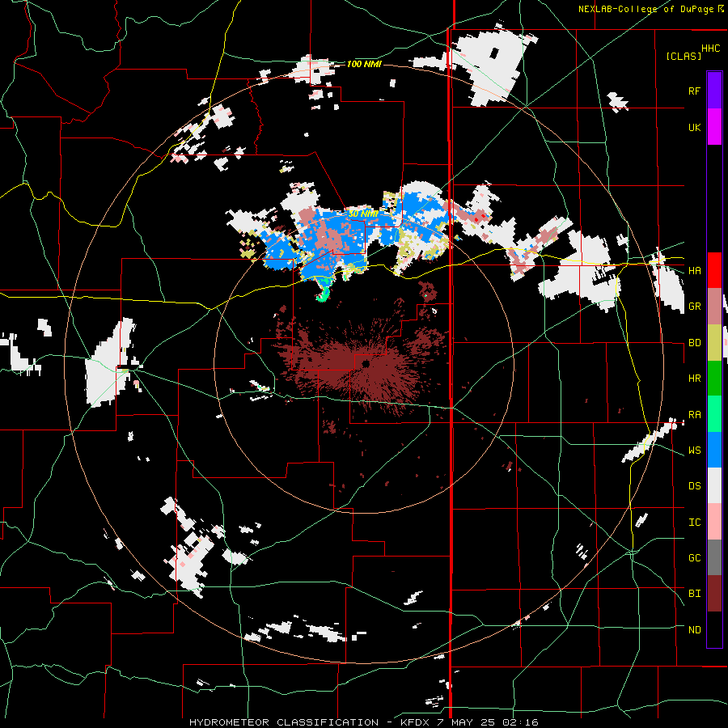The width and height of the screenshot is (728, 728).
Task: Click the 50 NMI range ring label
Action: 363,214
